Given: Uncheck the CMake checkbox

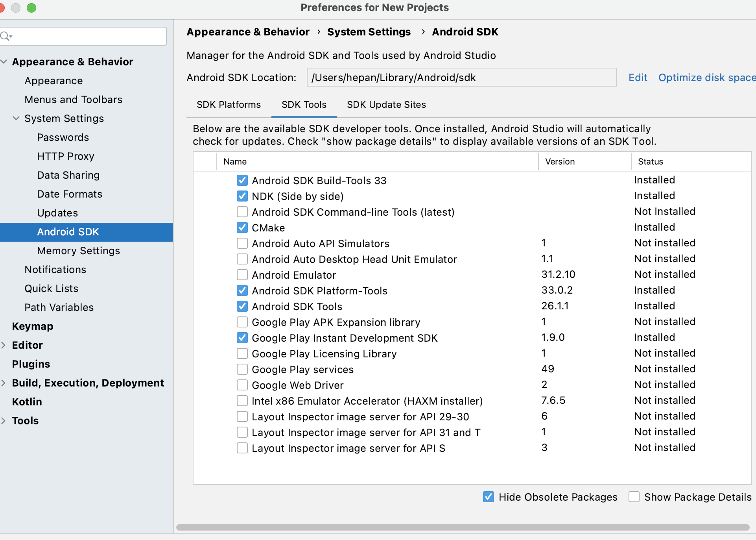Looking at the screenshot, I should tap(242, 227).
